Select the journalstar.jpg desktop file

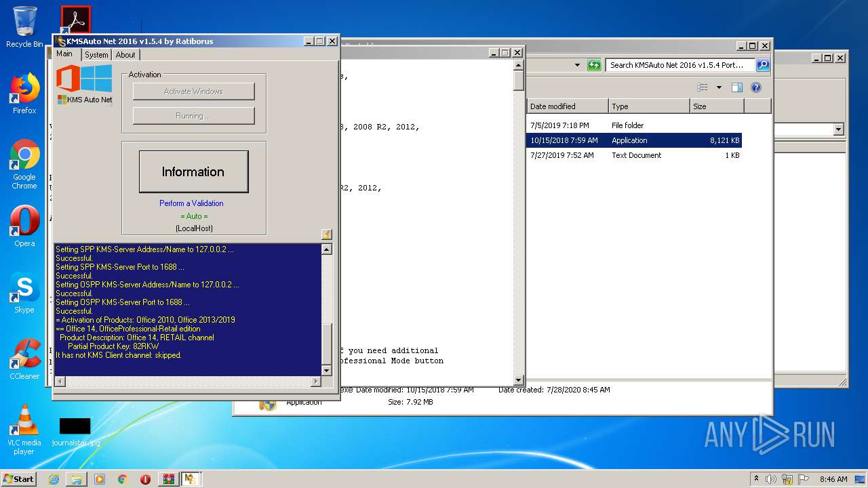(x=75, y=432)
